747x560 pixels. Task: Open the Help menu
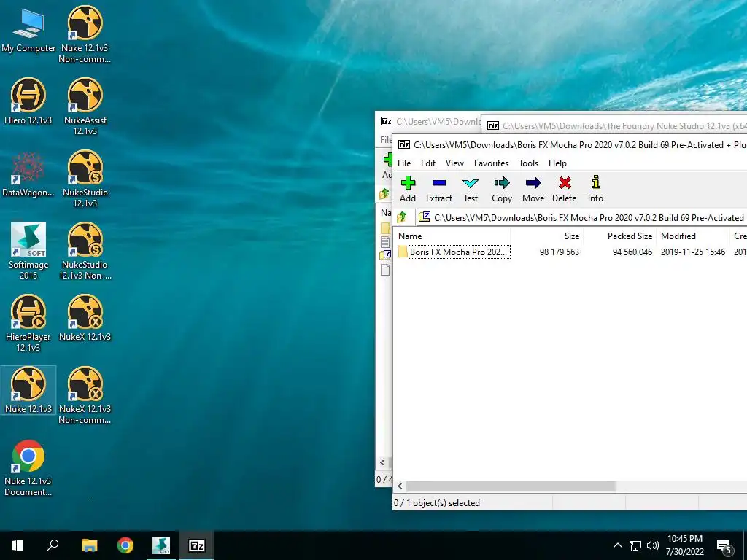[557, 163]
